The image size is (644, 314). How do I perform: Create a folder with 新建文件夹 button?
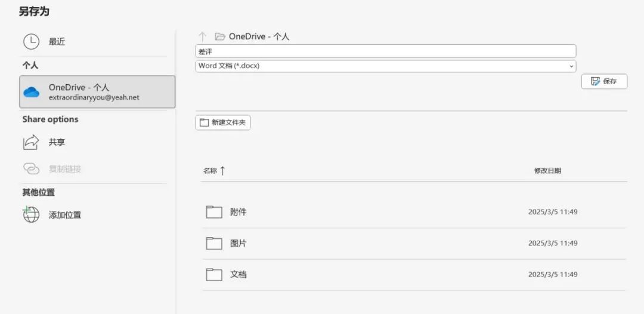click(x=223, y=122)
